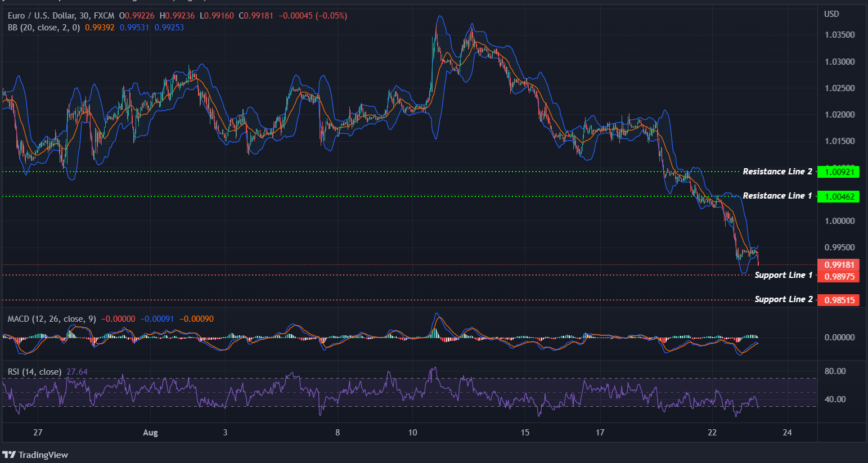The height and width of the screenshot is (463, 868).
Task: Click the red Support Line 1 price tag
Action: tap(839, 276)
